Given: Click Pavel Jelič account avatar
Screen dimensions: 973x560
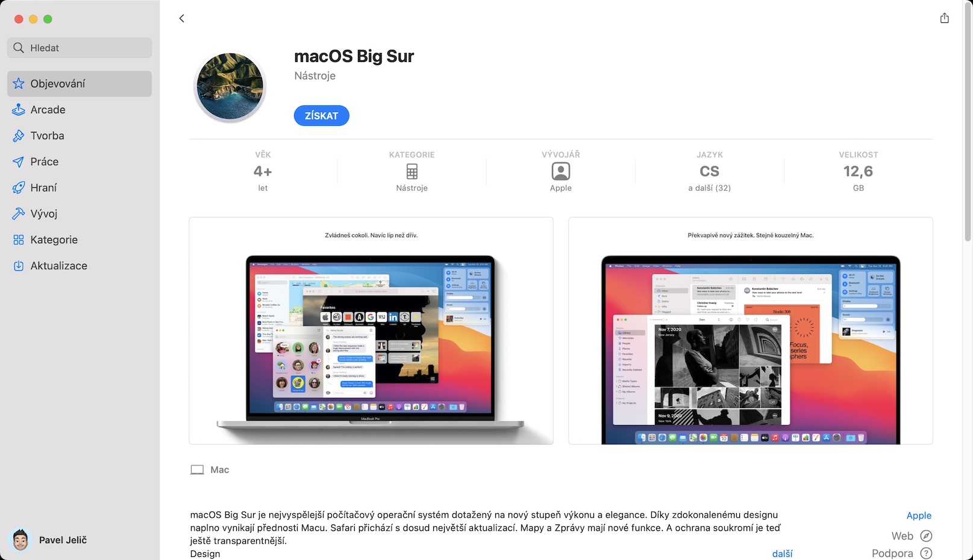Looking at the screenshot, I should click(20, 540).
